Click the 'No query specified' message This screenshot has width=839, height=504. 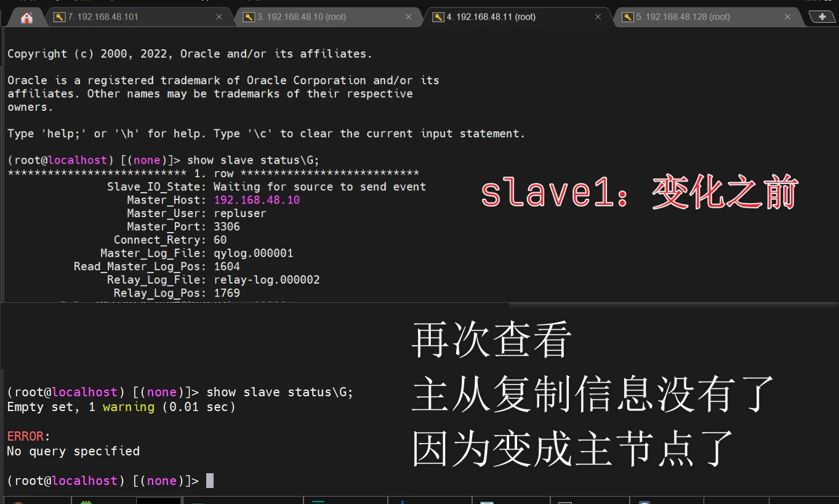[x=73, y=451]
